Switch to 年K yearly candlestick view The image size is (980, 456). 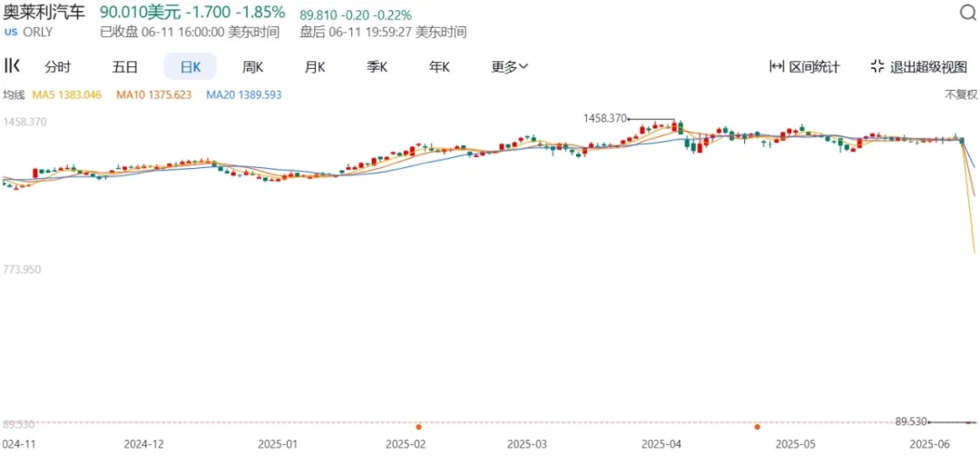tap(439, 66)
